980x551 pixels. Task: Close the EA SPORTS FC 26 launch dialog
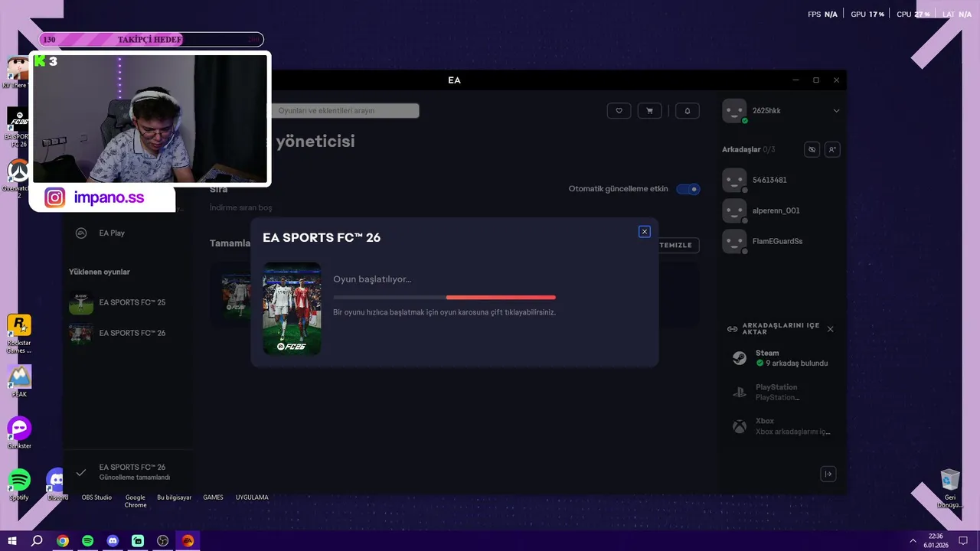[x=645, y=231]
